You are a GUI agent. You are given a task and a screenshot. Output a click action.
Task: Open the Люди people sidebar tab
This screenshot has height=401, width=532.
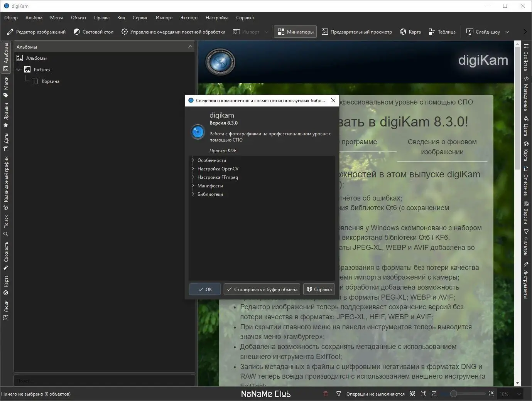coord(6,311)
